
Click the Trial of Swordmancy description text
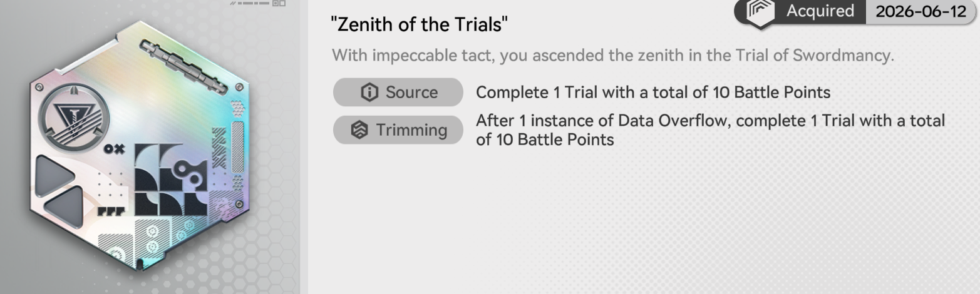coord(613,55)
